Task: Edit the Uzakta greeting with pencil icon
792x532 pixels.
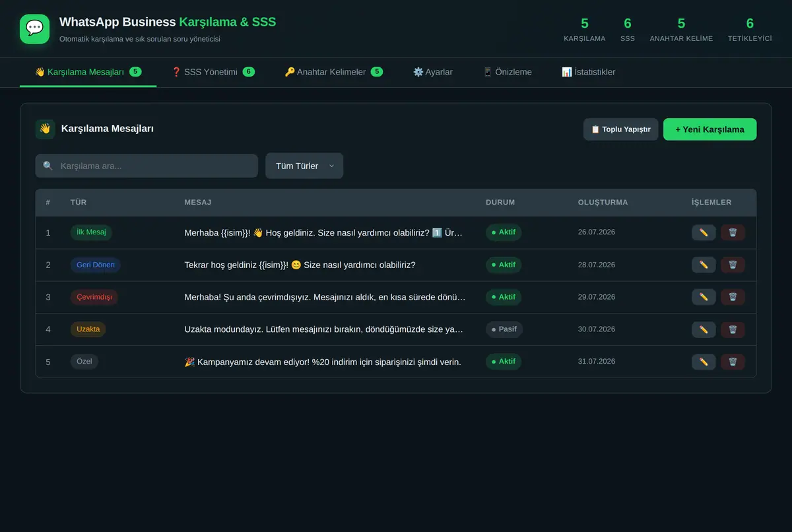Action: (704, 329)
